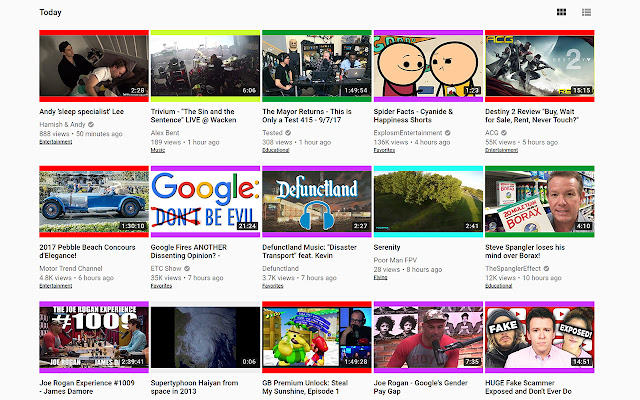This screenshot has width=640, height=400.
Task: Click title "Supertyphoon Haiyan from space in 2013"
Action: tap(194, 387)
